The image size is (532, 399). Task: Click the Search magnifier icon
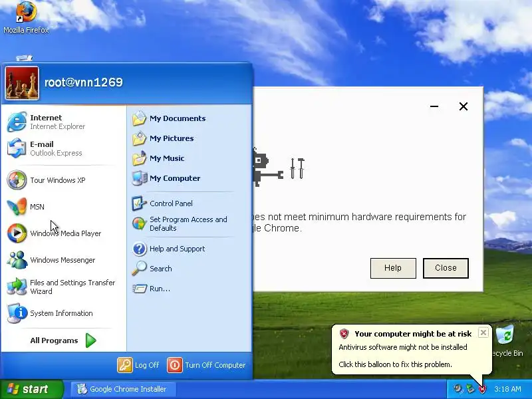pyautogui.click(x=139, y=269)
